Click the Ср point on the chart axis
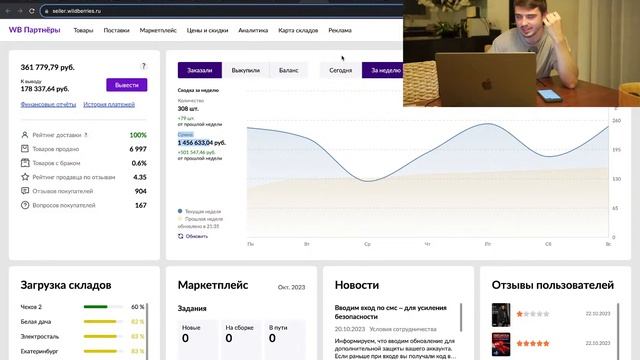Screen dimensions: 640x360 (367, 244)
